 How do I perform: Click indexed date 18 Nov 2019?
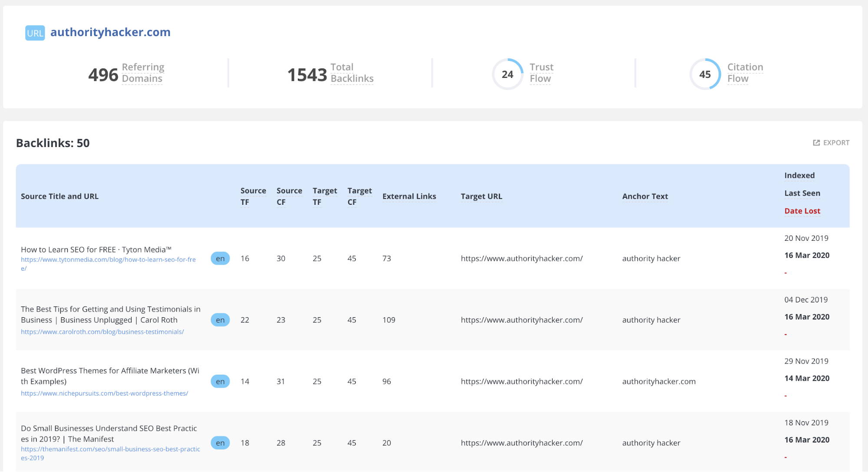[x=806, y=423]
